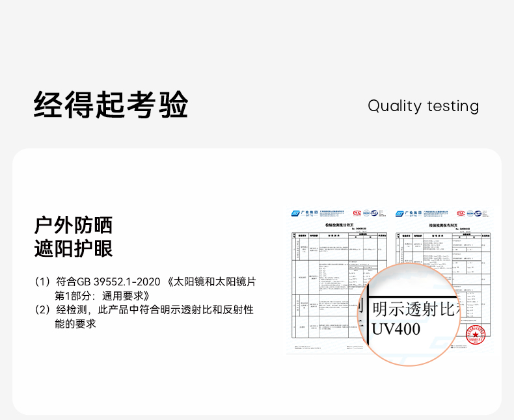The width and height of the screenshot is (514, 420).
Task: Click the blue CNAS badge on right report
Action: 478,213
